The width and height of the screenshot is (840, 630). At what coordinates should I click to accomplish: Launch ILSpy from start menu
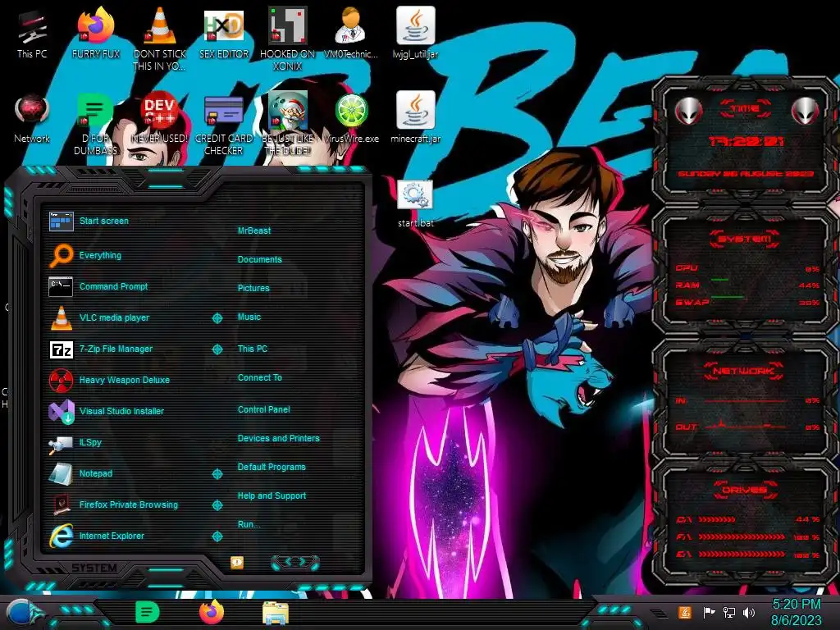point(129,442)
